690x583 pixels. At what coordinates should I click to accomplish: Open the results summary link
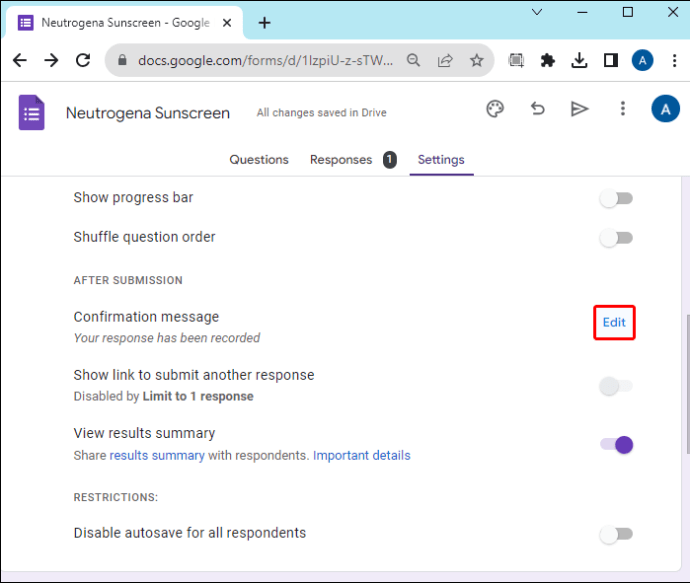(x=157, y=455)
